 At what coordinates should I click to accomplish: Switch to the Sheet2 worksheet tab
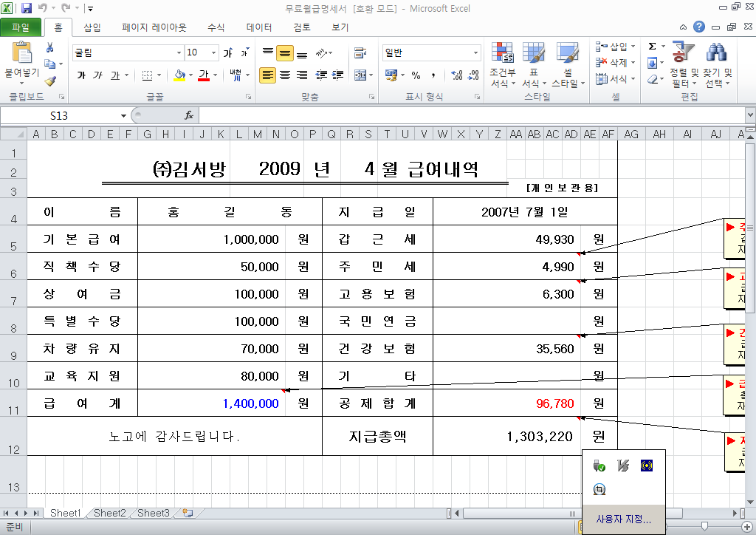click(x=109, y=513)
